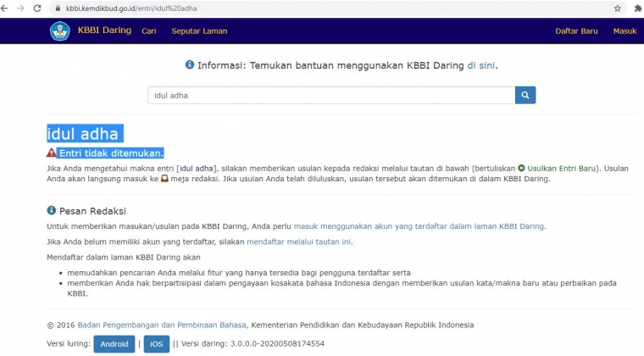Screen dimensions: 644x356
Task: Click the meja redaksi inbox icon
Action: point(164,179)
